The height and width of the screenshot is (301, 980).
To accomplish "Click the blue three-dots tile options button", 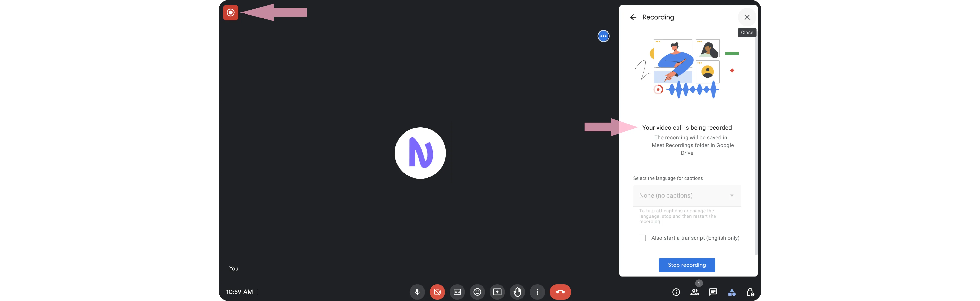I will (x=603, y=36).
